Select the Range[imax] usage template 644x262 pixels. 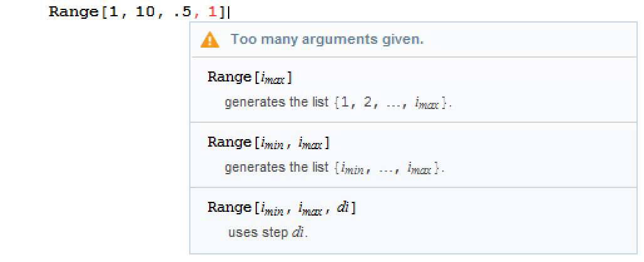tap(250, 77)
